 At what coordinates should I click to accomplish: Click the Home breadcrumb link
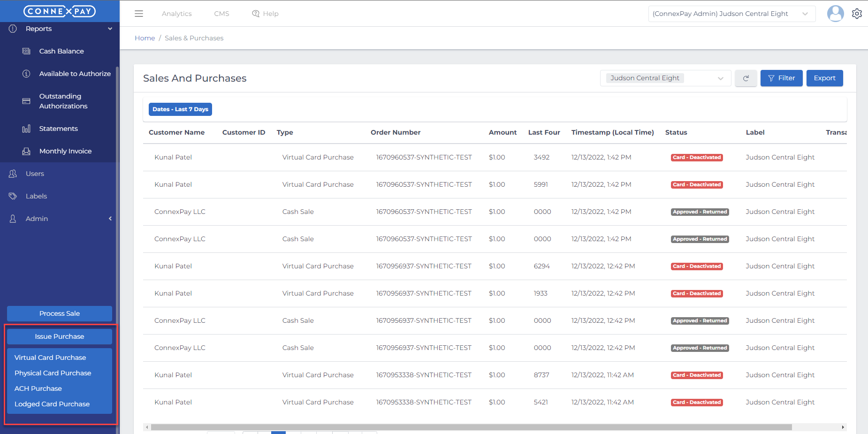(145, 38)
